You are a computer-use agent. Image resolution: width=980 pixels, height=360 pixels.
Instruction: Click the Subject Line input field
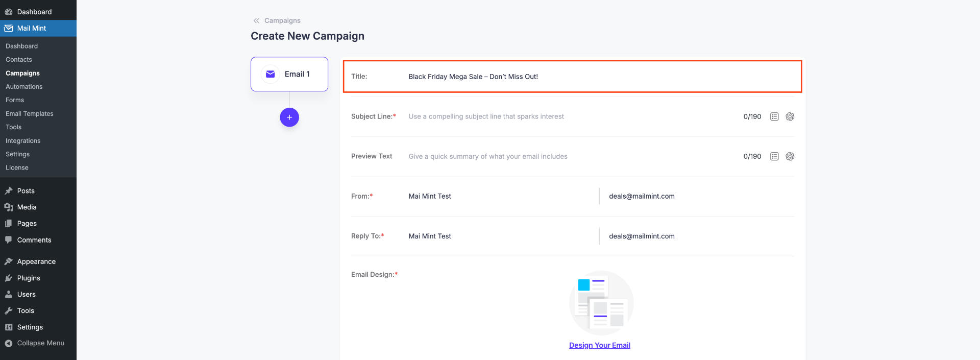click(x=510, y=116)
